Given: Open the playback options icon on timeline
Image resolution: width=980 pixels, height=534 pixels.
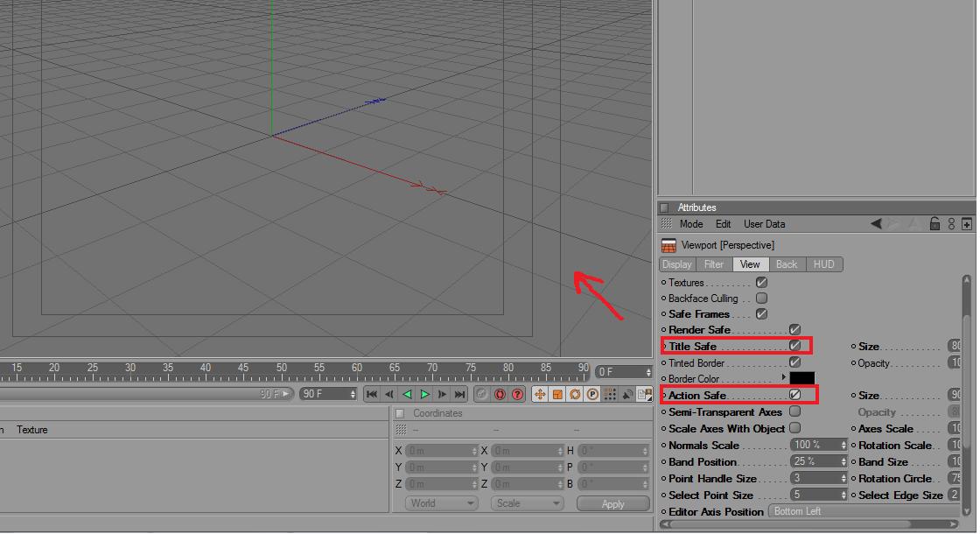Looking at the screenshot, I should coord(644,394).
